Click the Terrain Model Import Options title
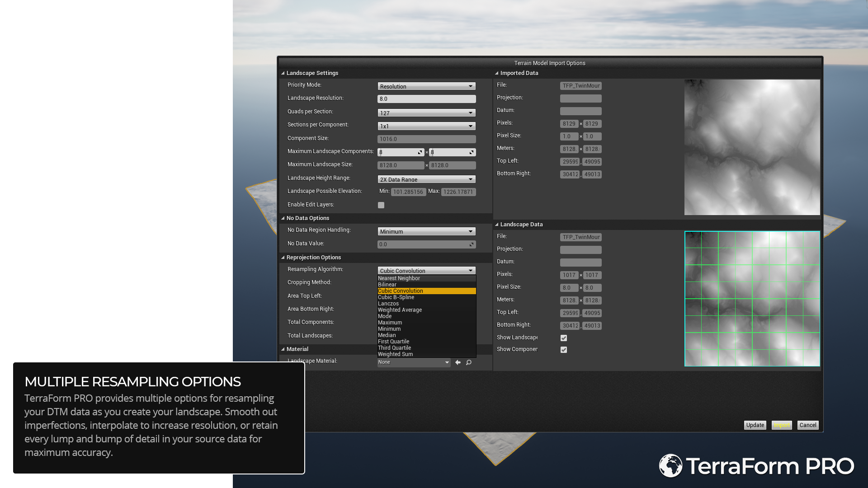Screen dimensions: 868x488 [550, 63]
